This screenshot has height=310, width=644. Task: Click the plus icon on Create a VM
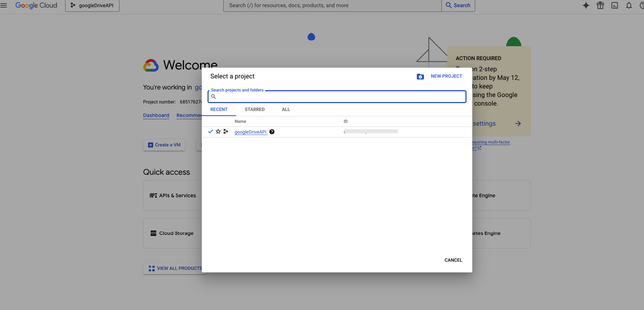[151, 145]
